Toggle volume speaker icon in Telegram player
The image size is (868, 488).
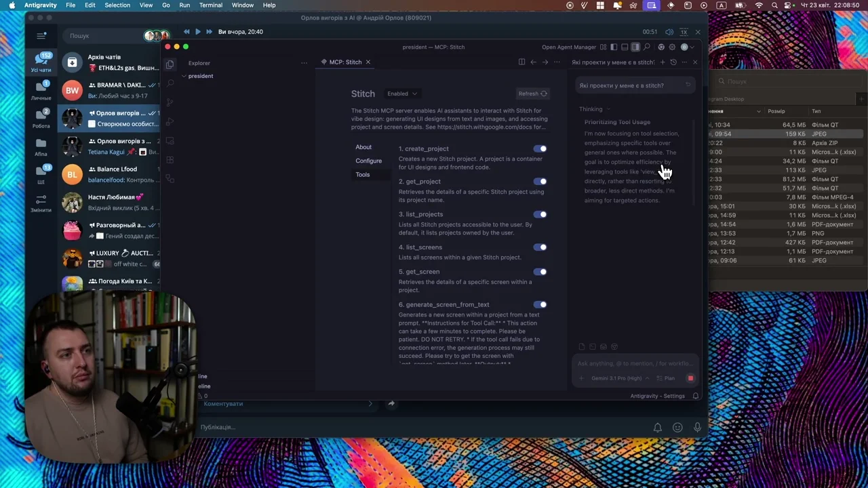(669, 32)
